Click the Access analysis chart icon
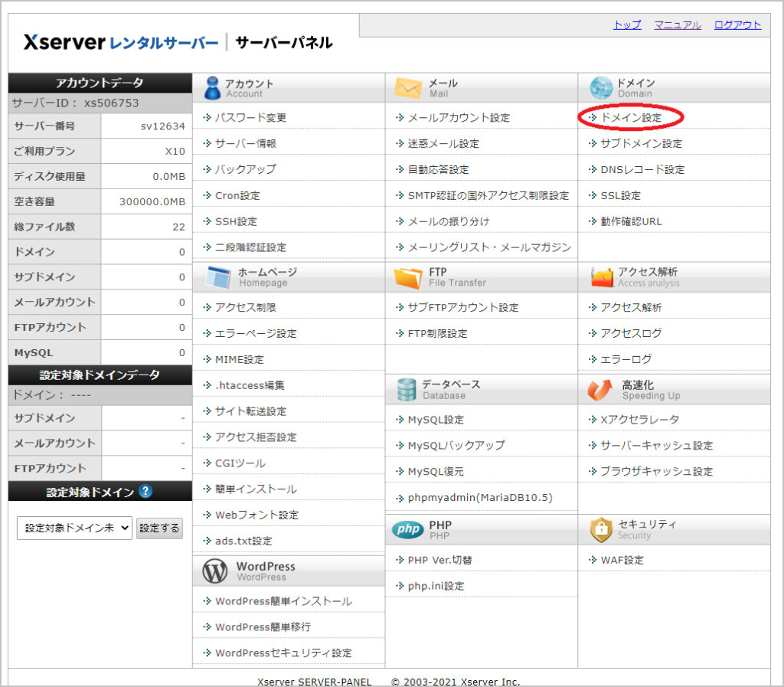Screen dimensions: 784x687 point(602,277)
